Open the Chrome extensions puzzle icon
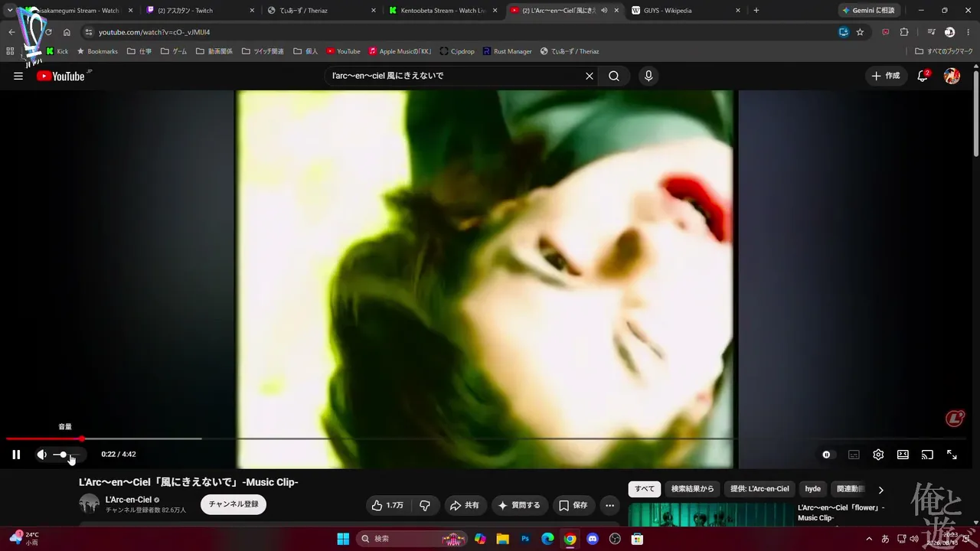 [x=904, y=32]
